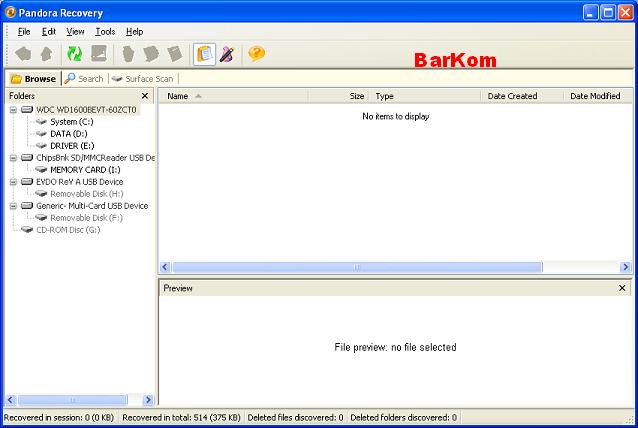Select the System (C:) drive
Viewport: 638px width, 428px height.
pos(72,122)
